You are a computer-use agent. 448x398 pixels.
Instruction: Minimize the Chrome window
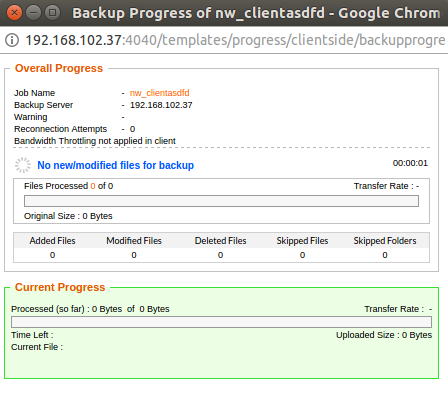pyautogui.click(x=33, y=13)
